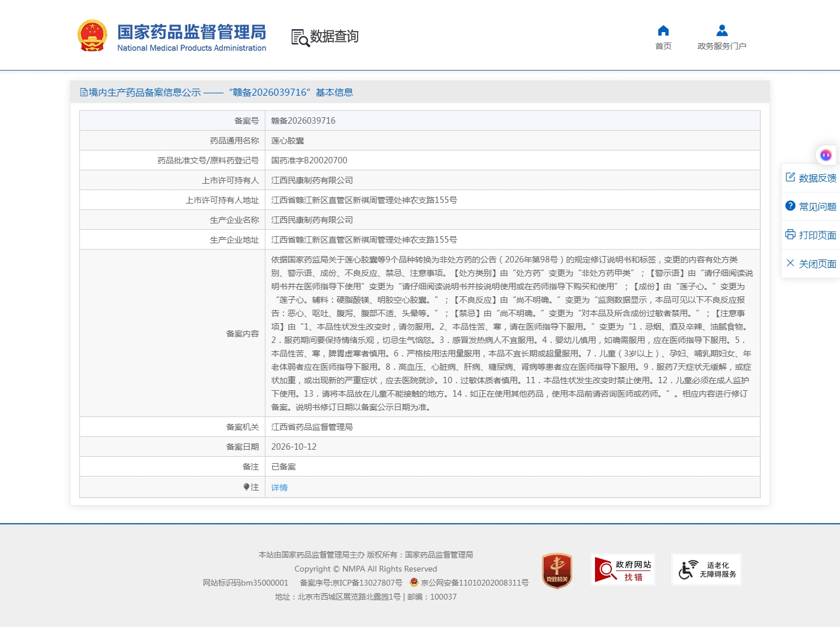
Task: Click the 党政机关 badge icon
Action: 557,570
